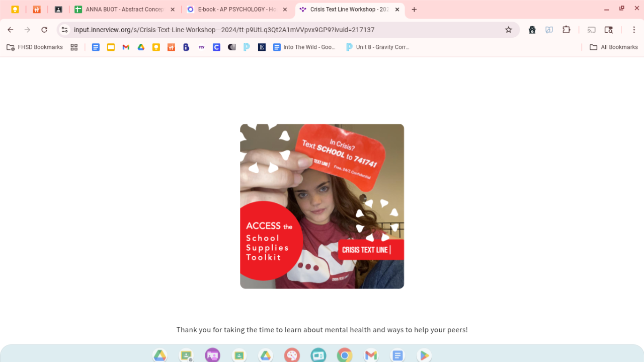Open the dark E bookmark icon

[x=262, y=47]
